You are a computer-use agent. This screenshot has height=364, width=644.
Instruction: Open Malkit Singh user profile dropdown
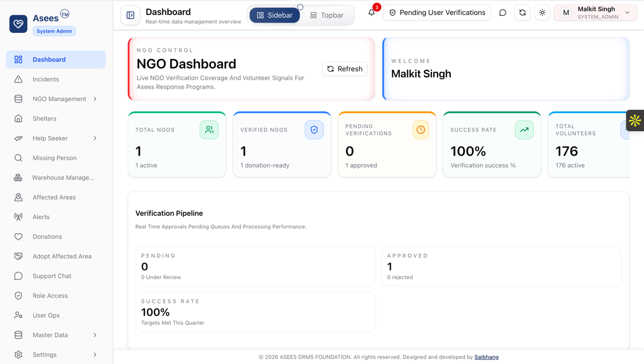point(595,12)
